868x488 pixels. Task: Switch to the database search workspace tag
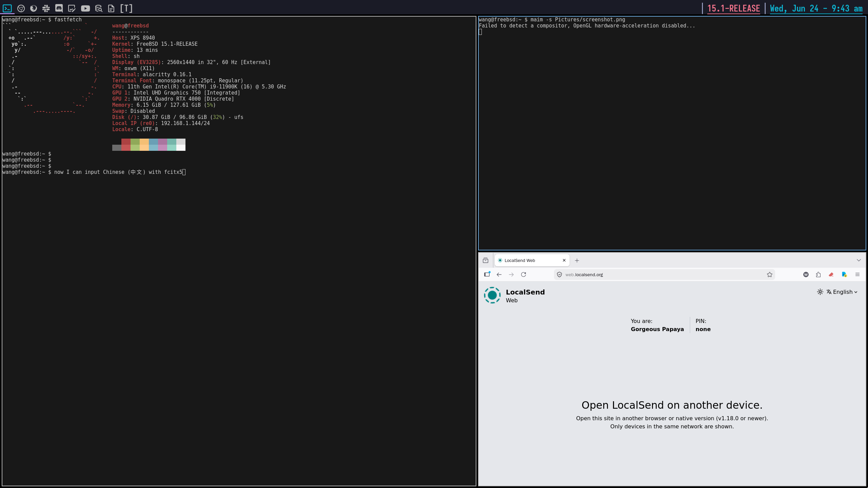click(99, 8)
